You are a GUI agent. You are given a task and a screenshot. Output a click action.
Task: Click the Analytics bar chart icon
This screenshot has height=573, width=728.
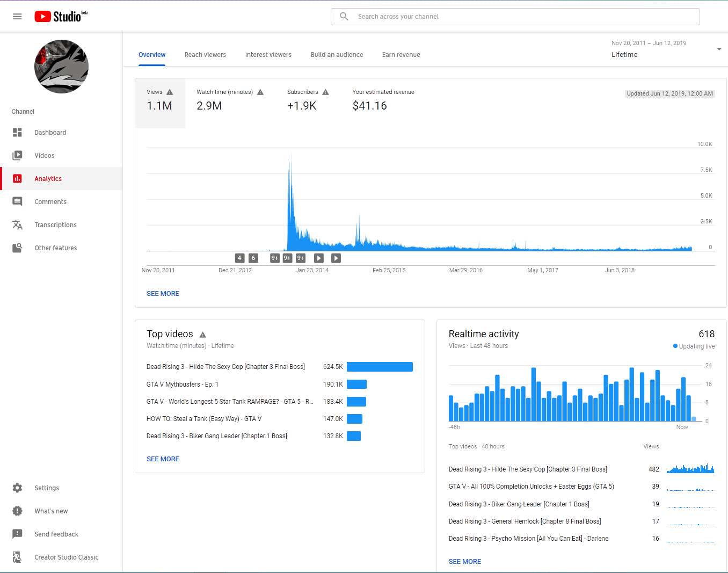(17, 178)
